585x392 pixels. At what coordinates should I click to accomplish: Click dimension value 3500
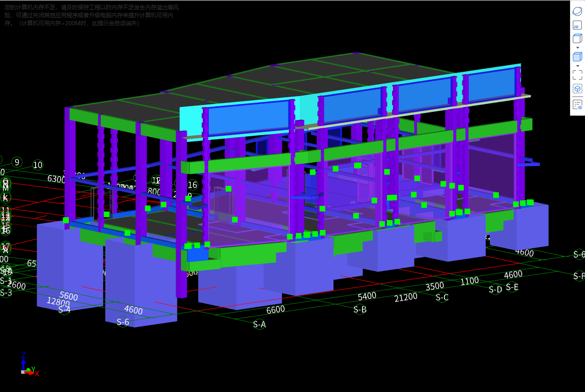tap(435, 286)
